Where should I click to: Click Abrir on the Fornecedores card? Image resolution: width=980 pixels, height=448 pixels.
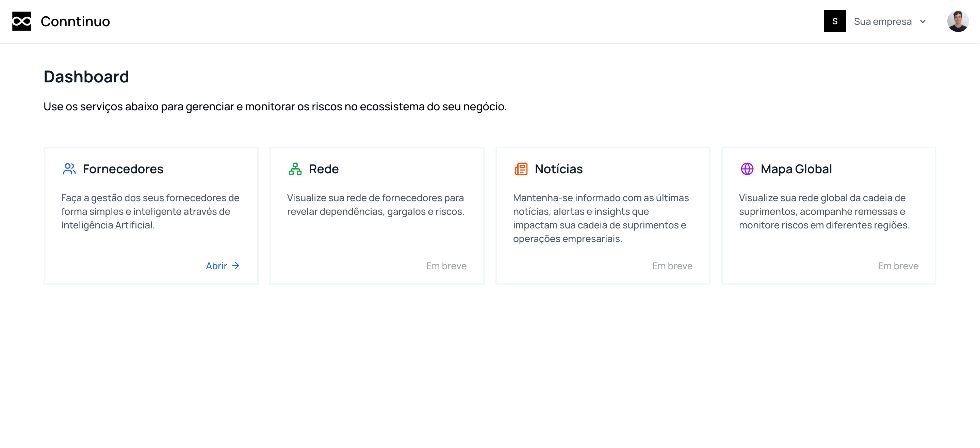coord(216,266)
